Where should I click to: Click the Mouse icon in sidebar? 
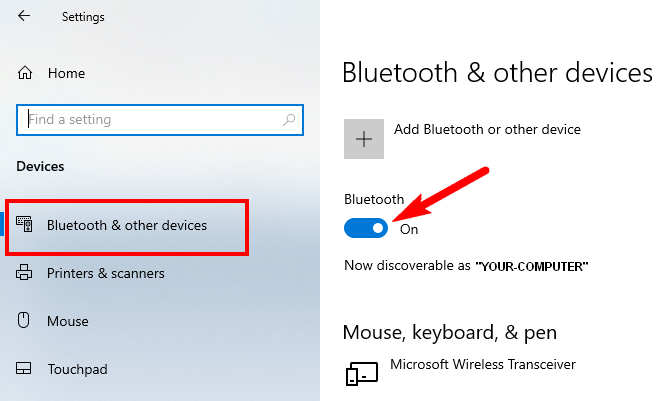pos(24,320)
